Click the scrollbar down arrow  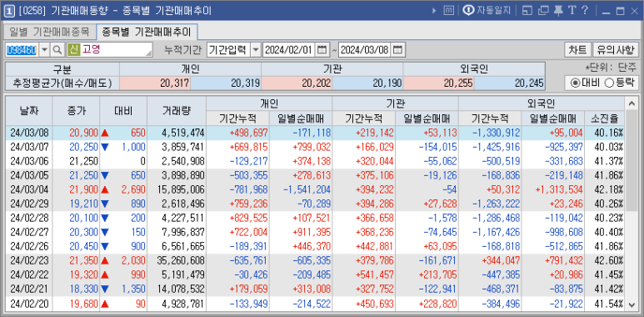[x=632, y=305]
